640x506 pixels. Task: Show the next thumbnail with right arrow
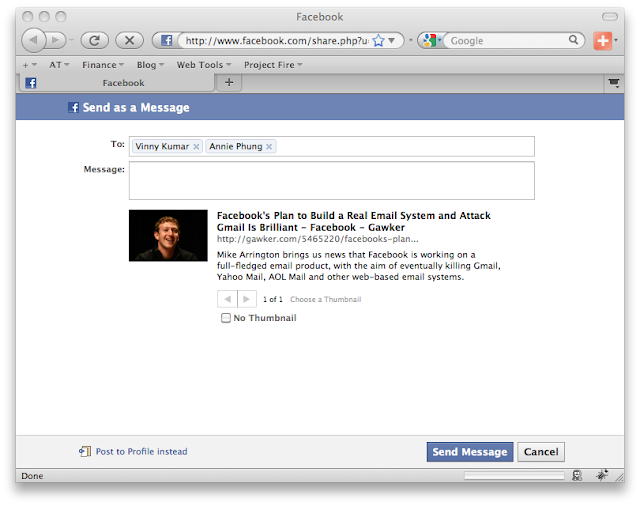(247, 299)
